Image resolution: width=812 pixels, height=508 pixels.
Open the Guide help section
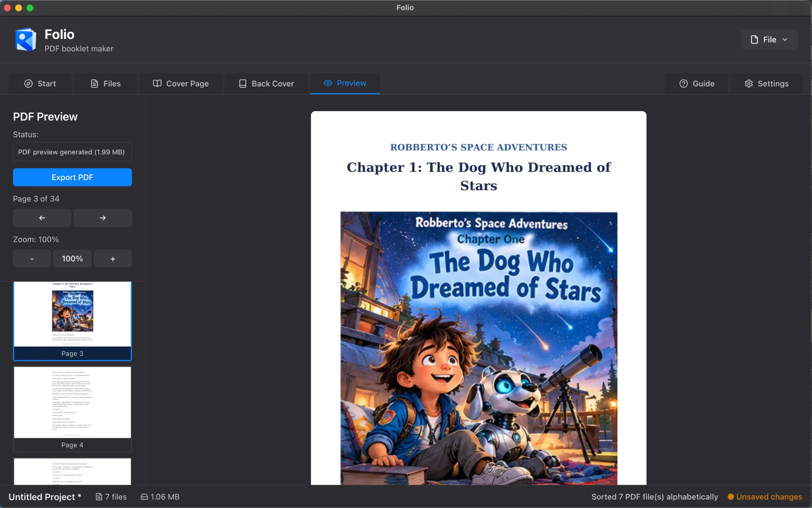tap(697, 84)
